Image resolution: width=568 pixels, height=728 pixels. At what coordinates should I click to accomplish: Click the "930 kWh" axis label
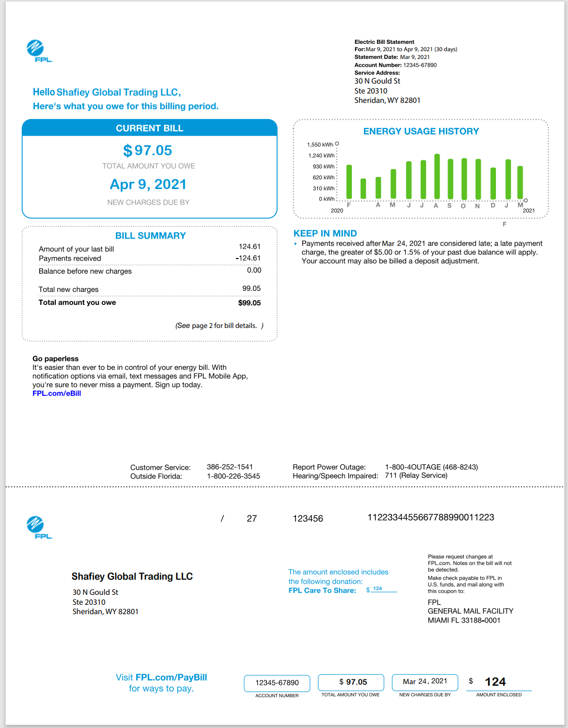324,167
